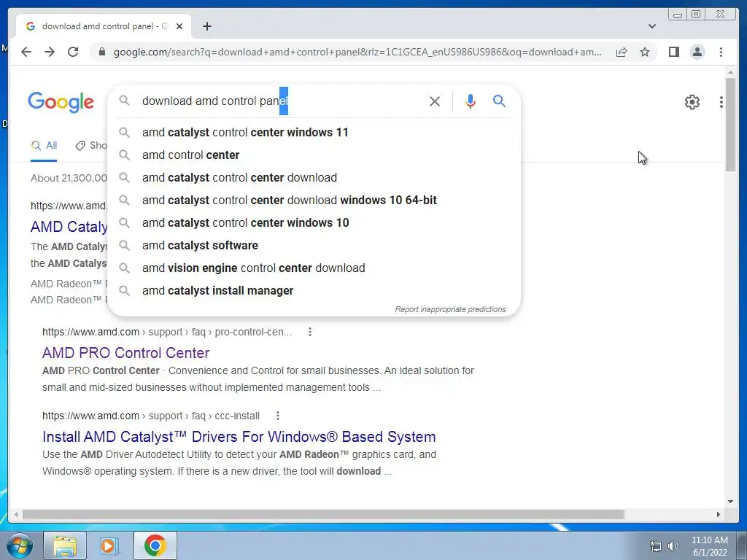Select suggestion 'amd catalyst install manager'
The height and width of the screenshot is (560, 747).
(x=314, y=290)
